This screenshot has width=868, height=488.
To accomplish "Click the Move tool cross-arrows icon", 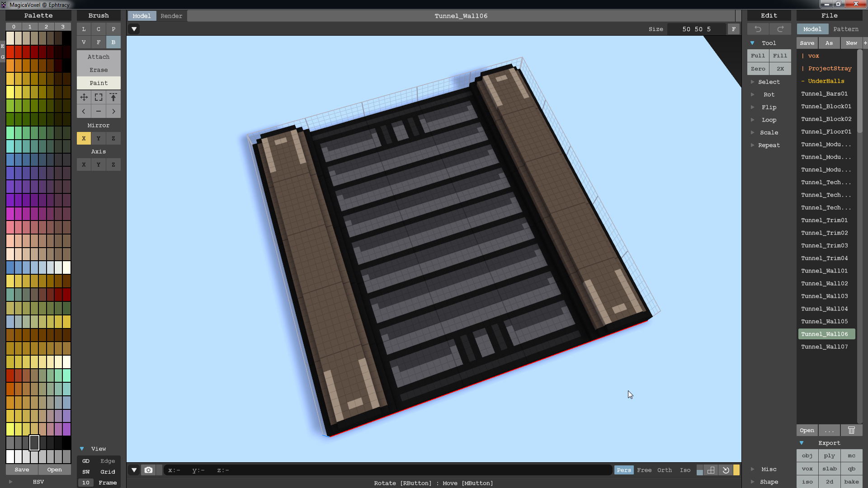I will [84, 97].
